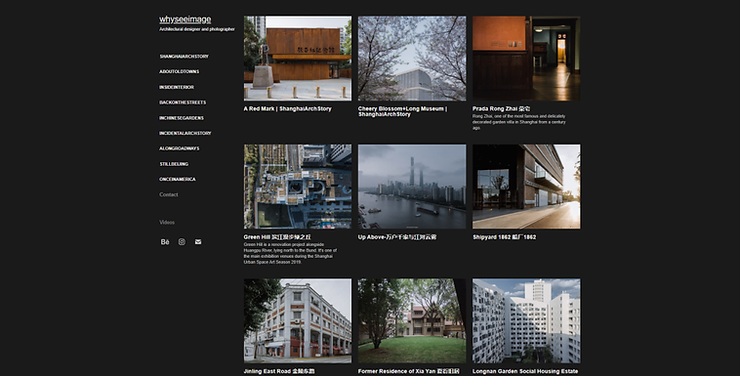740x376 pixels.
Task: Navigate to BACKONTHESTREETS section
Action: 183,102
